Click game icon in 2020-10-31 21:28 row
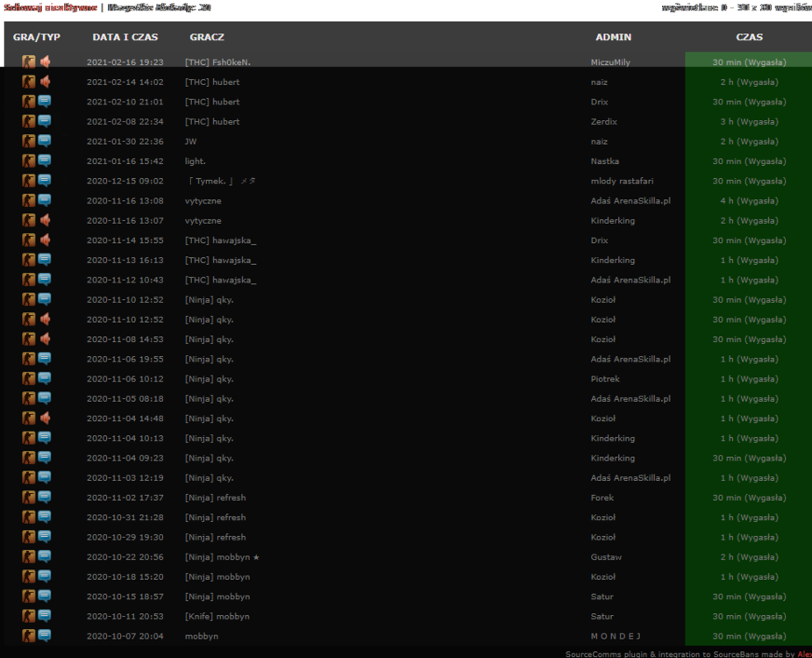The height and width of the screenshot is (658, 812). [28, 517]
